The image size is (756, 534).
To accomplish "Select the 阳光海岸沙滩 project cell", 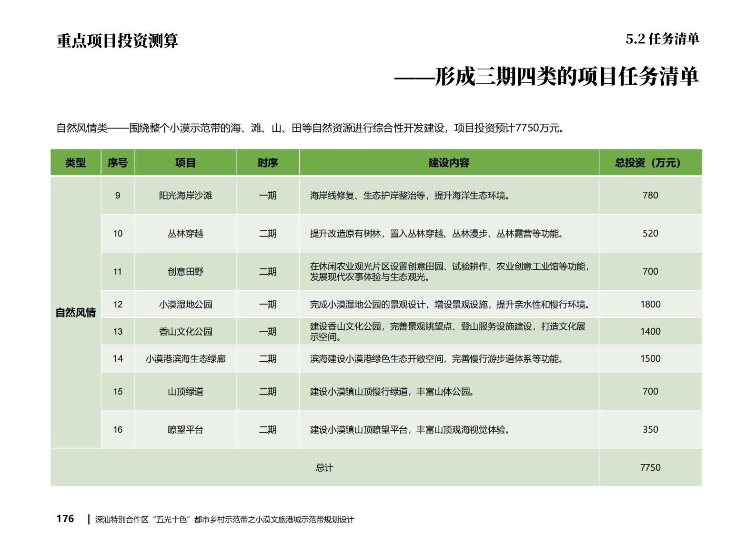I will click(x=186, y=196).
